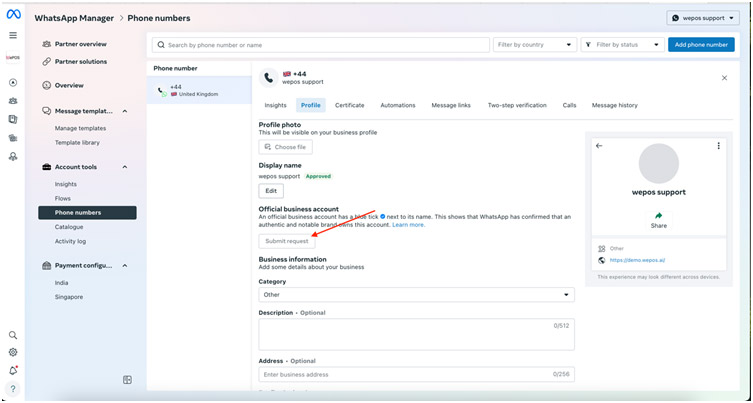Click the Meta logo icon
The width and height of the screenshot is (753, 403).
[13, 15]
